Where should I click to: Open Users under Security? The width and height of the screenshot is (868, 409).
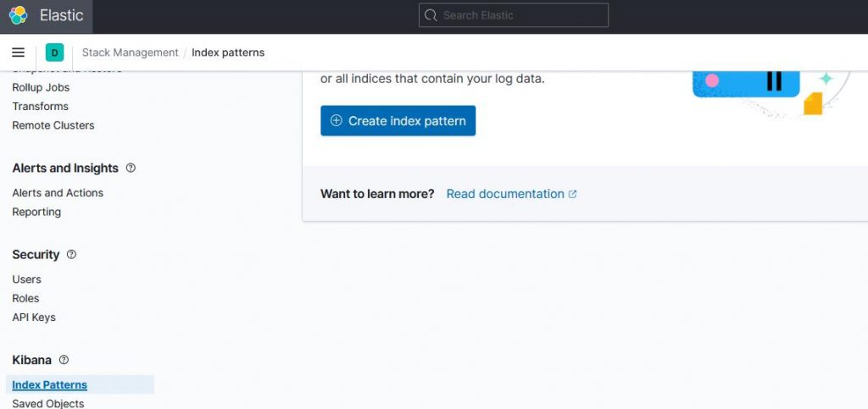26,279
